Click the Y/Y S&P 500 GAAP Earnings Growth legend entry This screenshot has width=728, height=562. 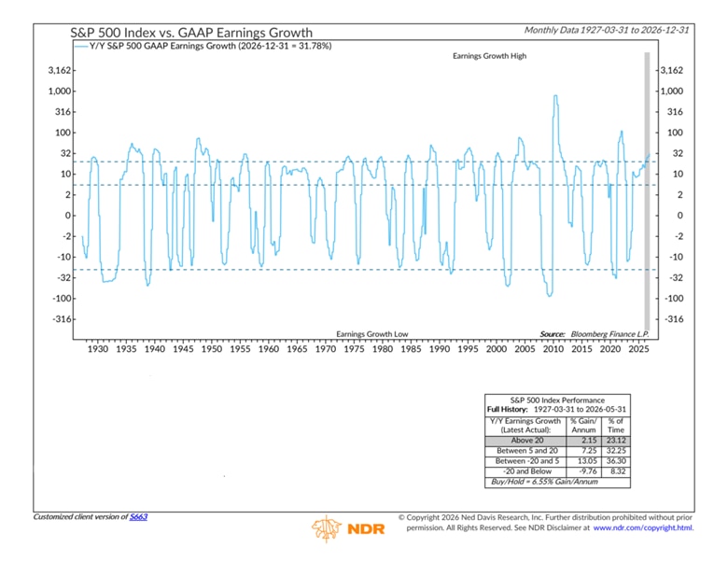[x=203, y=46]
